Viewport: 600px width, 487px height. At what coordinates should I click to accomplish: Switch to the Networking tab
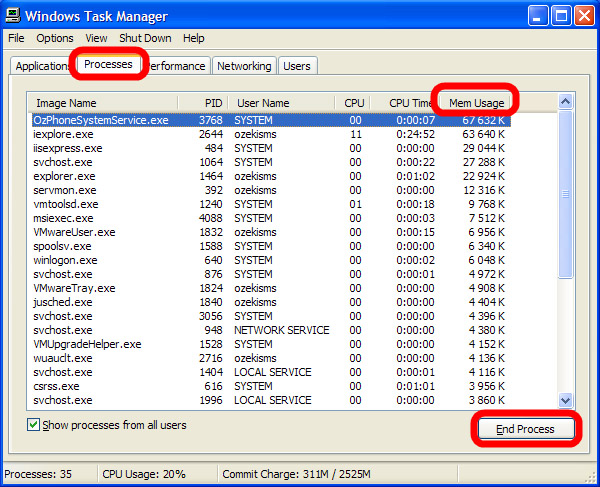click(x=244, y=66)
